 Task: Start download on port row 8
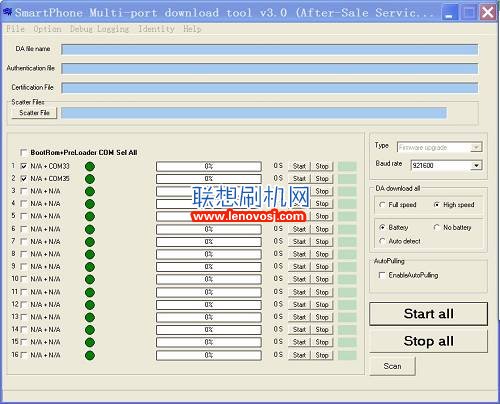(x=299, y=254)
